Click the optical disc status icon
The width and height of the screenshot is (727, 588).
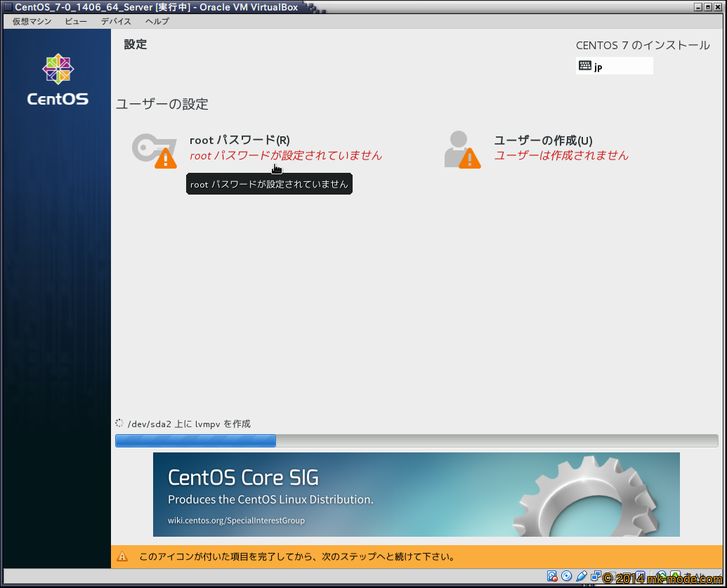point(567,577)
